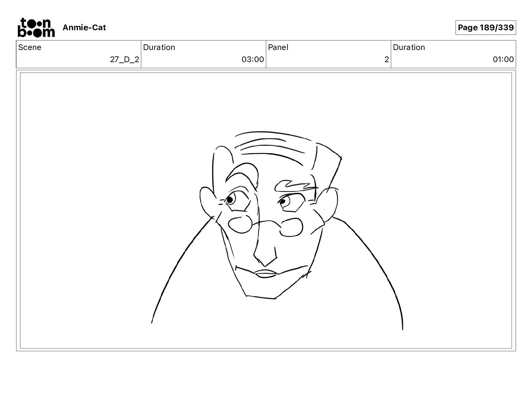The width and height of the screenshot is (532, 411).
Task: Click the panel duration value '01:00'
Action: 503,59
